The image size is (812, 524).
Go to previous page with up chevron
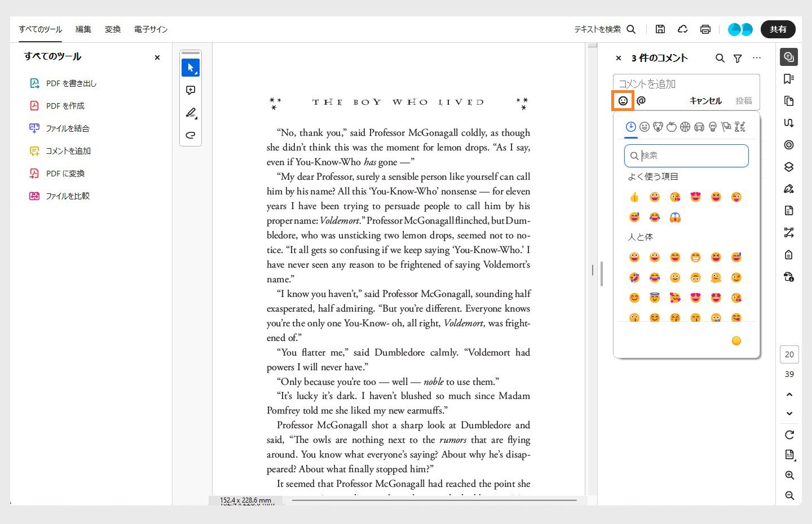[x=789, y=394]
